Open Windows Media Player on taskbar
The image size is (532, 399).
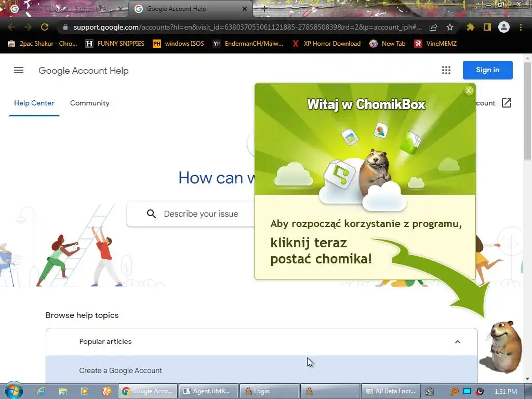coord(85,391)
